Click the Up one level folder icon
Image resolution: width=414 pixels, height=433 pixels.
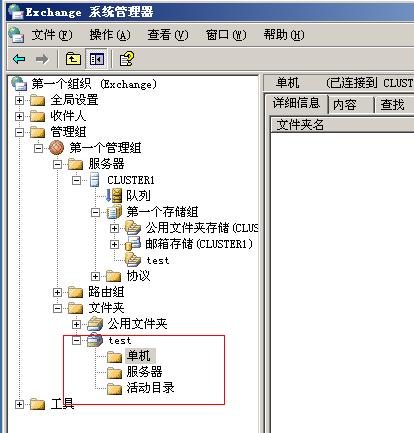(x=73, y=59)
